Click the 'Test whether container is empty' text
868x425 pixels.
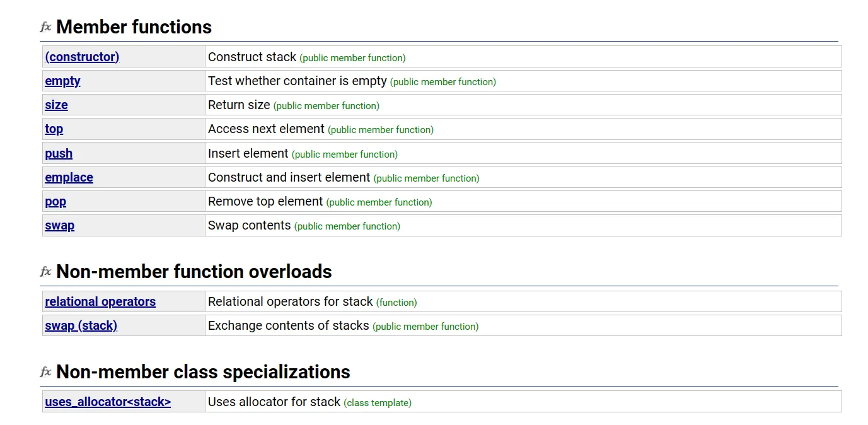[297, 81]
